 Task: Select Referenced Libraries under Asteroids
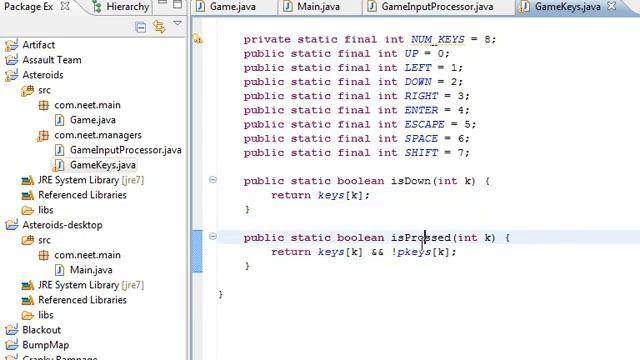(x=82, y=195)
